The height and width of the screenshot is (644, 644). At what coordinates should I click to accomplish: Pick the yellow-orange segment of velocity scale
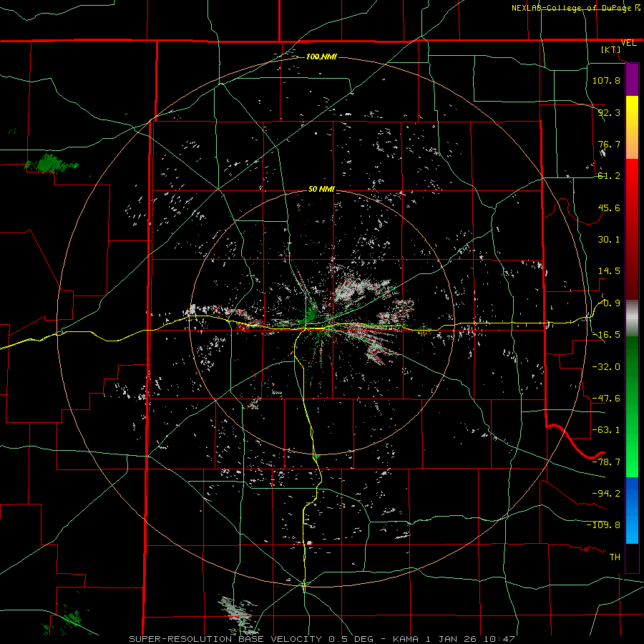point(632,127)
